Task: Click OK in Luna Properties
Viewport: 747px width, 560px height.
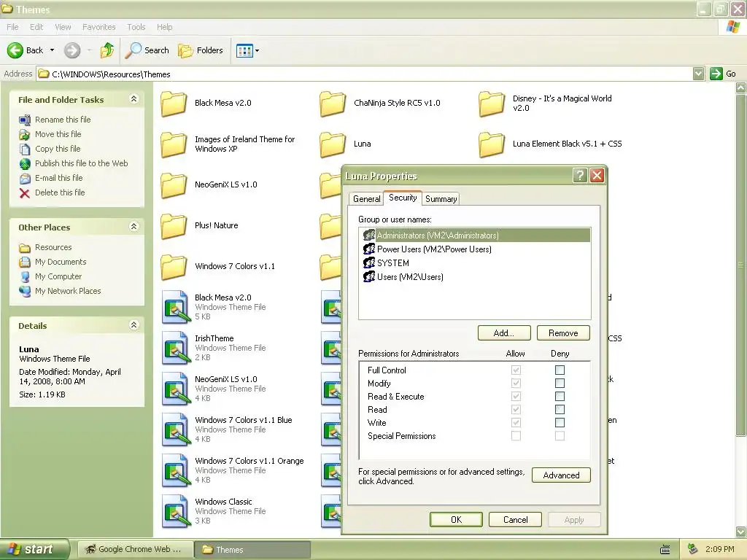Action: click(456, 519)
